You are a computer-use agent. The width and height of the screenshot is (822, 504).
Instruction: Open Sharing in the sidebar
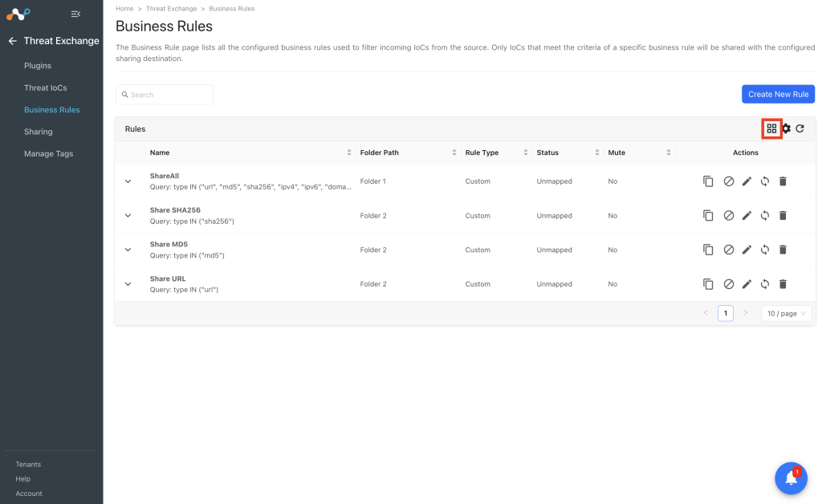click(x=39, y=132)
